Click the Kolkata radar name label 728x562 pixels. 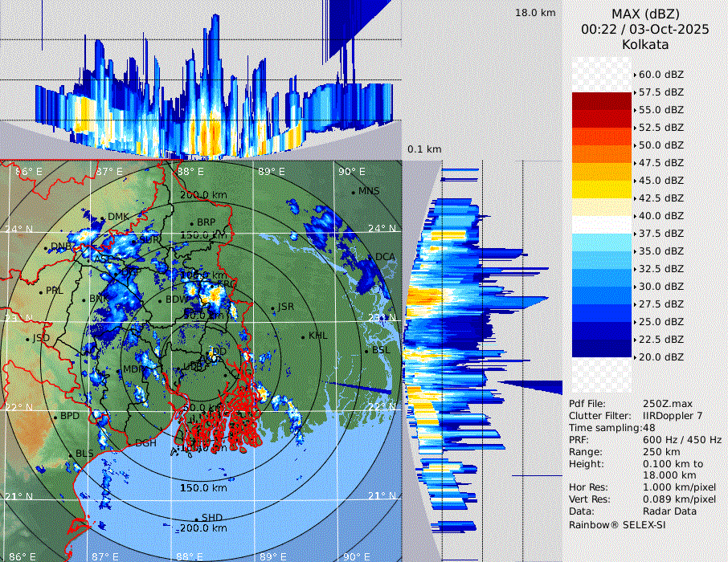point(645,44)
